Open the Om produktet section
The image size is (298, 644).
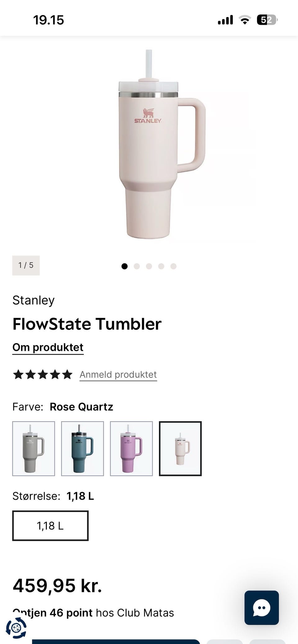[x=48, y=347]
